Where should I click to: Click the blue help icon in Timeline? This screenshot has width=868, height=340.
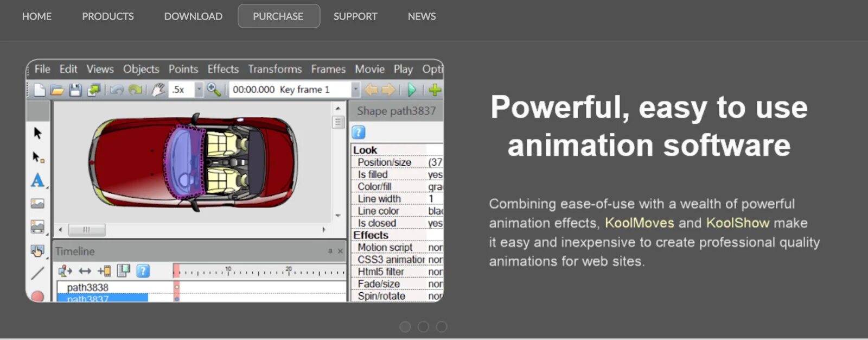(143, 270)
